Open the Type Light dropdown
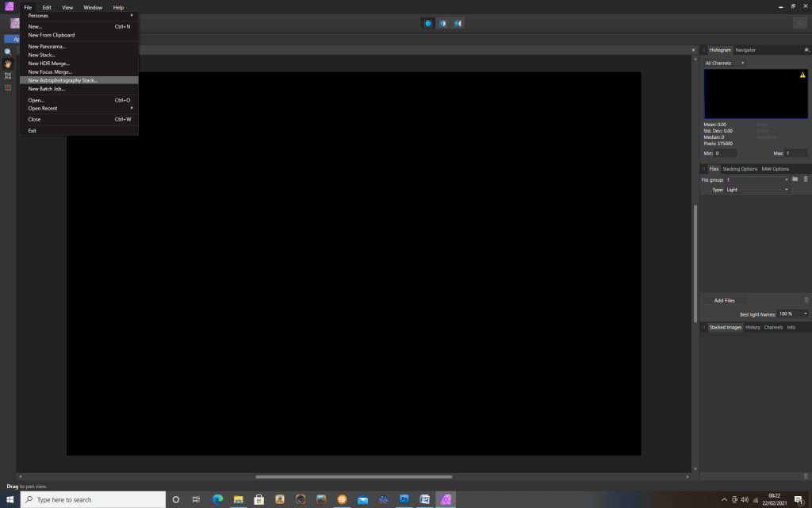 (757, 190)
